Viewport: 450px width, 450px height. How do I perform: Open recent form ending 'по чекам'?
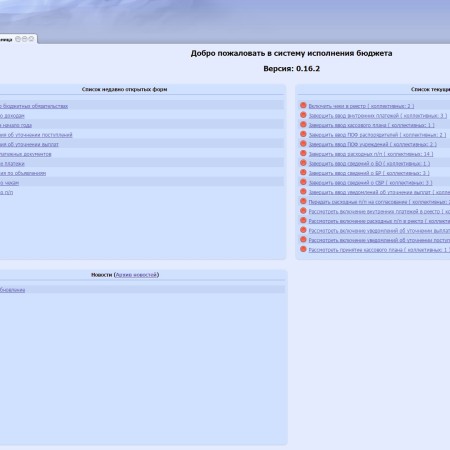tap(9, 183)
